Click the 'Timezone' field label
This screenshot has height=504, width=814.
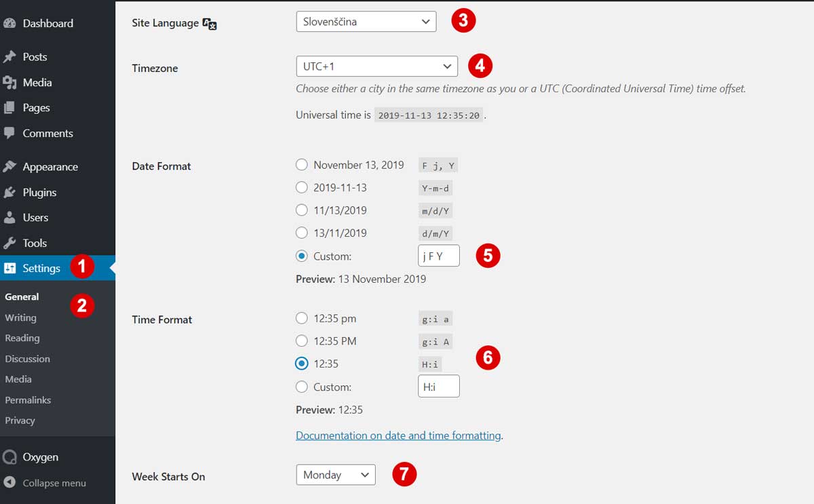(x=155, y=68)
